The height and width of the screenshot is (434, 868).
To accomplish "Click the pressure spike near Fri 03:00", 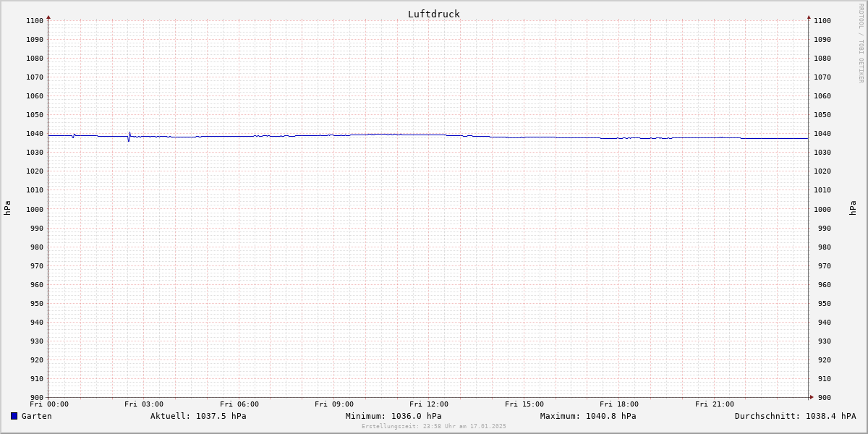I will (129, 137).
